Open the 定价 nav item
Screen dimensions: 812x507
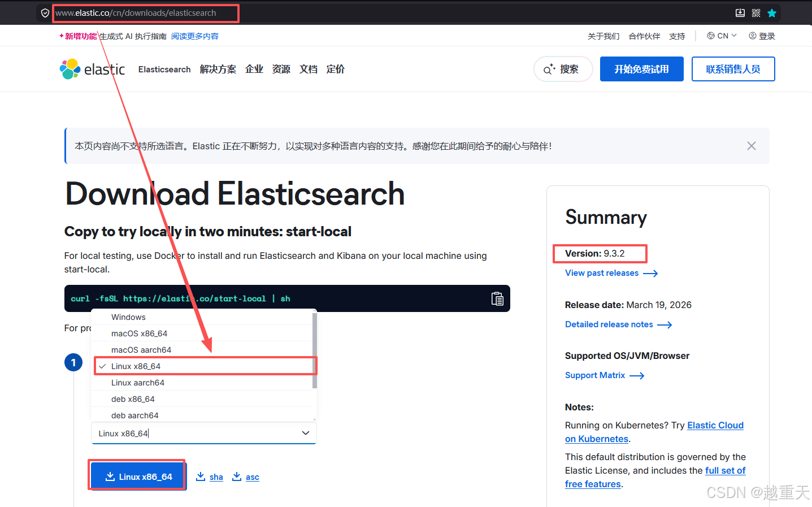(x=336, y=69)
